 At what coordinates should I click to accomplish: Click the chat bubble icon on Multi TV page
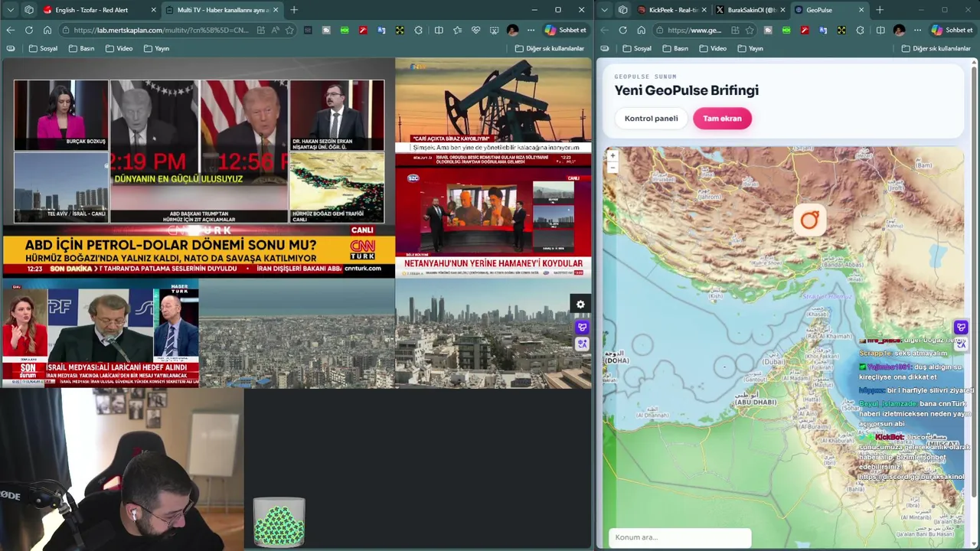pyautogui.click(x=582, y=328)
